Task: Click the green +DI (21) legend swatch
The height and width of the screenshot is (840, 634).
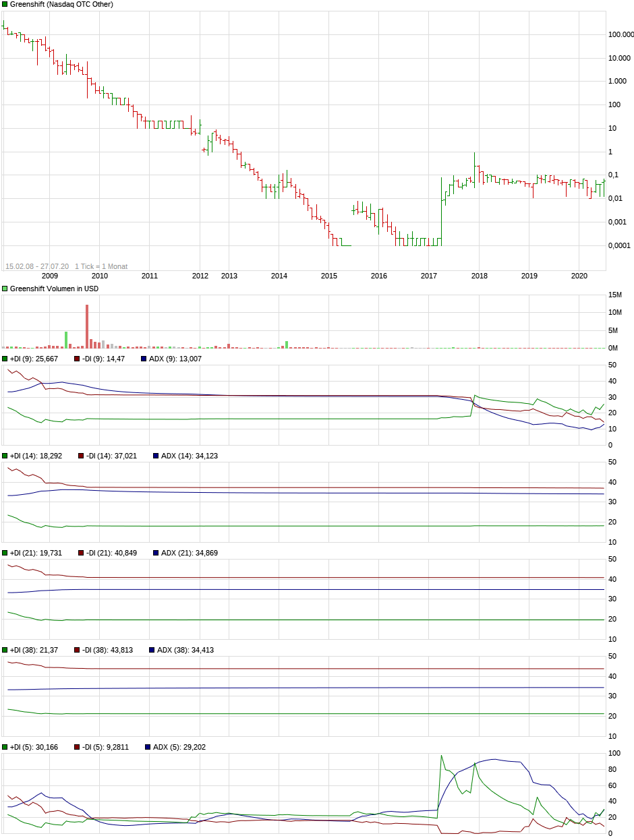Action: tap(5, 553)
